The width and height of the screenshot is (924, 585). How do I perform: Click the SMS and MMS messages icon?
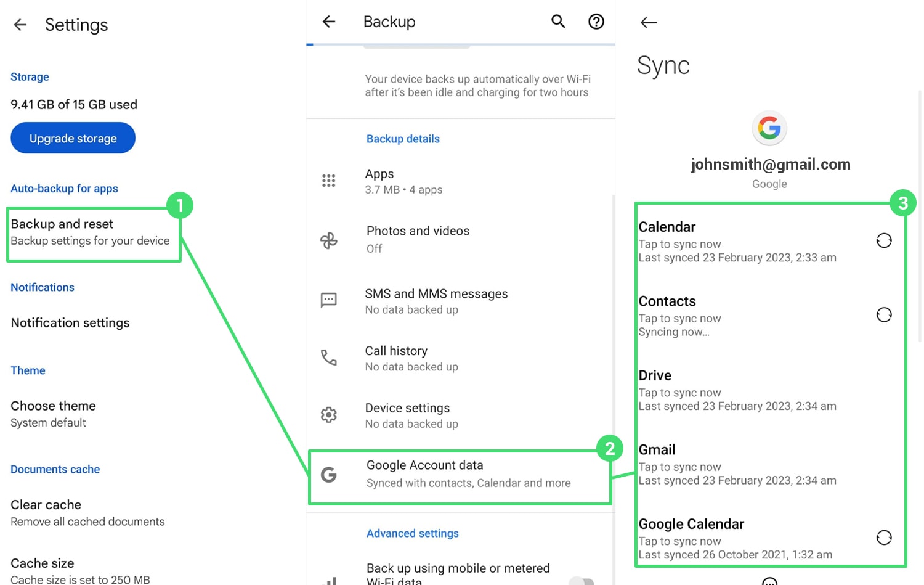coord(329,300)
